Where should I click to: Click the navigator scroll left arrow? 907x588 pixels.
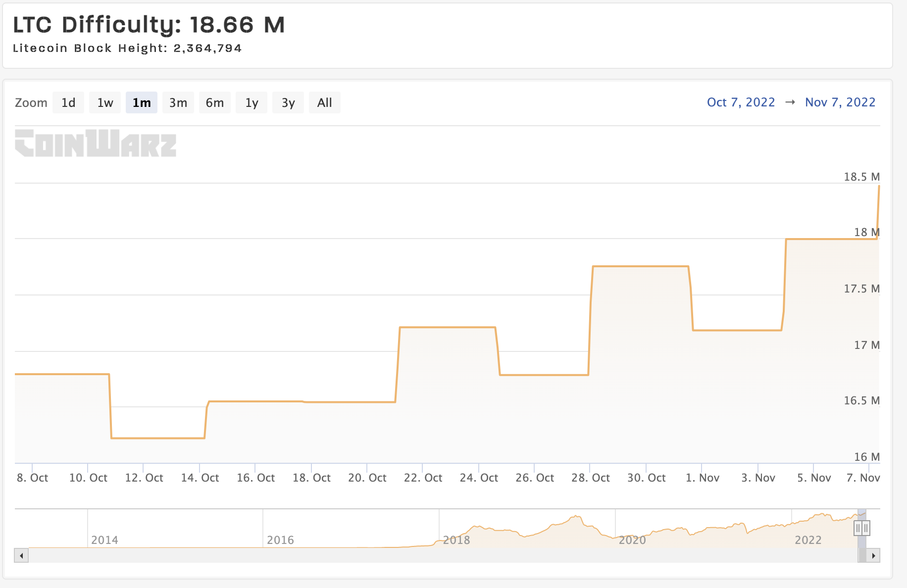coord(21,555)
